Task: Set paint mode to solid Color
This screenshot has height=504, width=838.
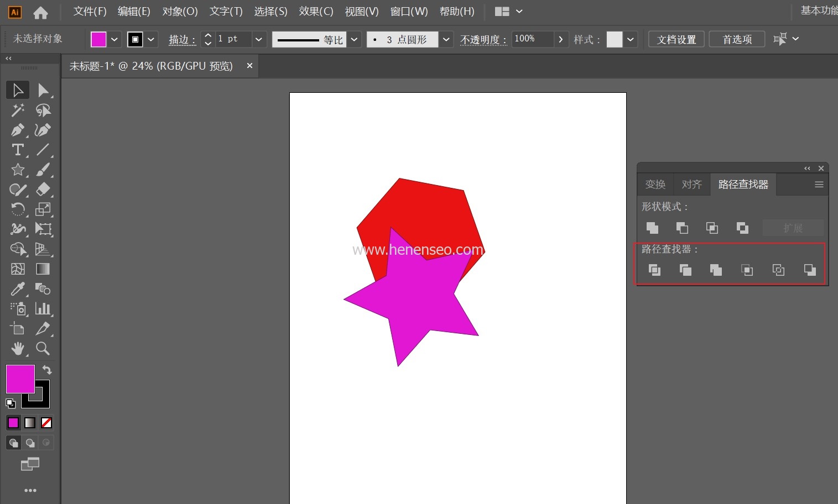Action: pos(13,423)
